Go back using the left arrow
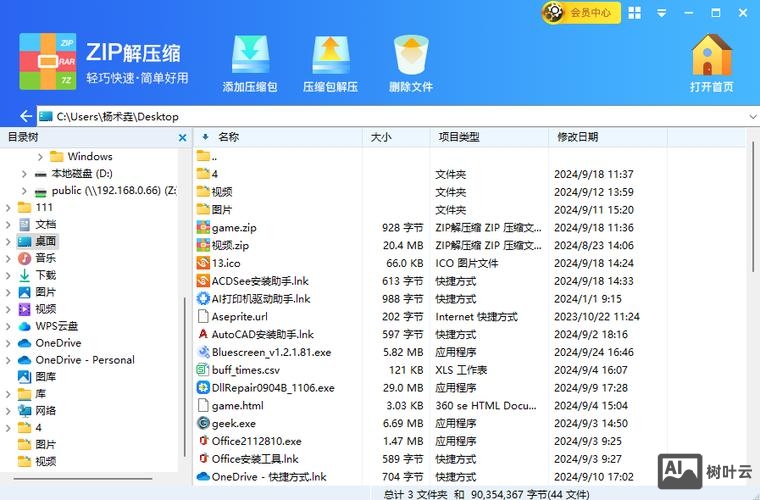The height and width of the screenshot is (500, 760). point(26,116)
